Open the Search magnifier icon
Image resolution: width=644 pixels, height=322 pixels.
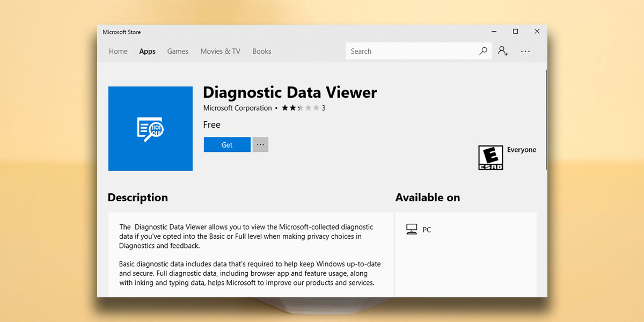coord(482,50)
